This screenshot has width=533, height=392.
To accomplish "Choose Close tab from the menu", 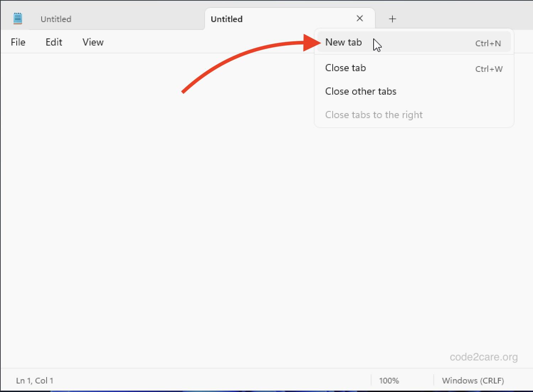I will [345, 68].
